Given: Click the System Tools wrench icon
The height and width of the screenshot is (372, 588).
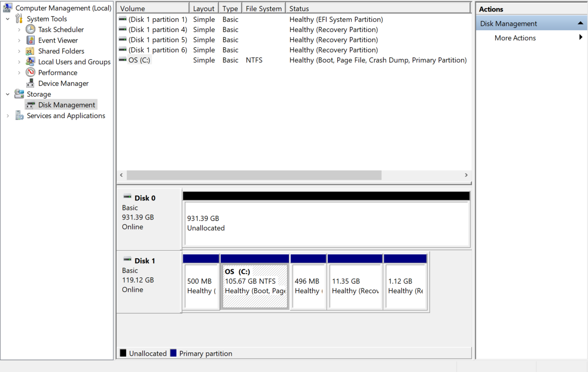Looking at the screenshot, I should click(x=19, y=19).
